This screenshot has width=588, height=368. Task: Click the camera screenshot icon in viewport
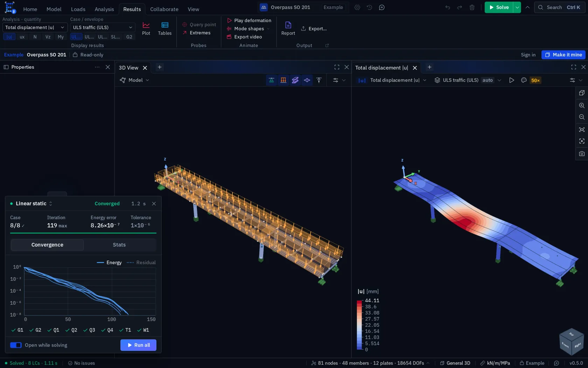[x=582, y=154]
